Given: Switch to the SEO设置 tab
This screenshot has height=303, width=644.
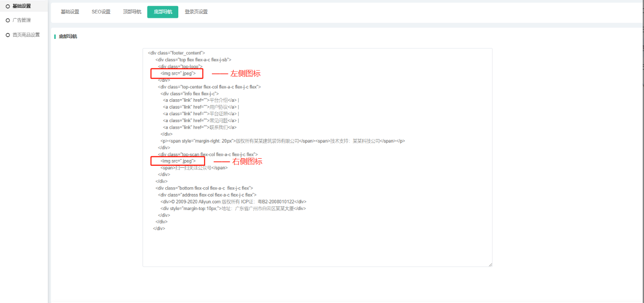Looking at the screenshot, I should pos(101,12).
